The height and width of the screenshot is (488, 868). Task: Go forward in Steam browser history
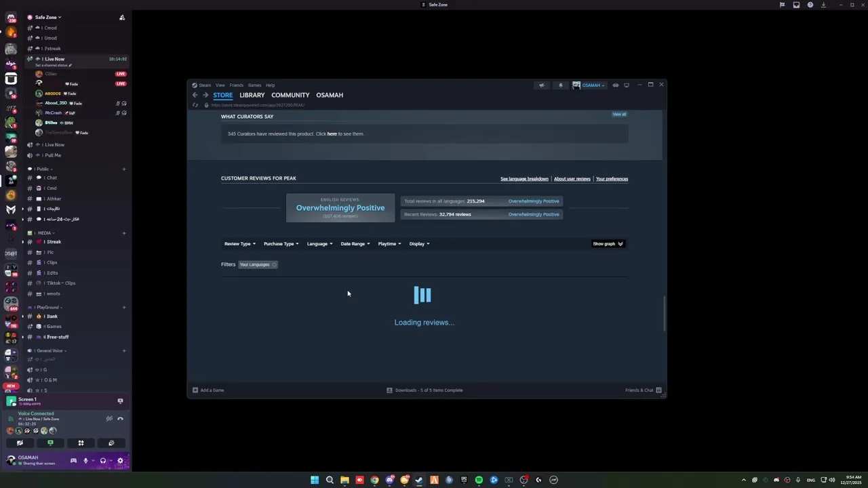point(205,95)
